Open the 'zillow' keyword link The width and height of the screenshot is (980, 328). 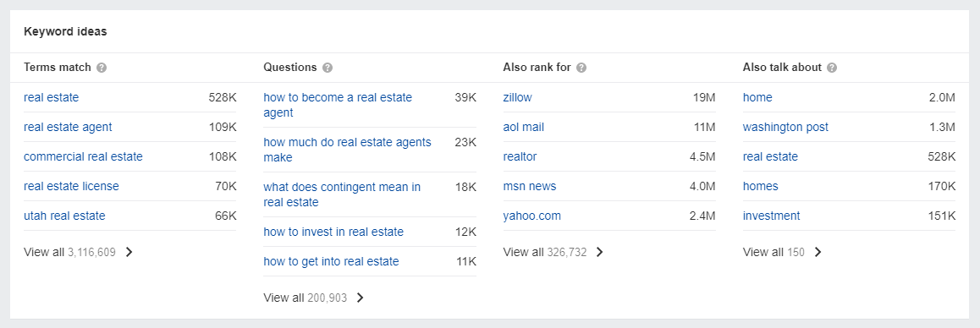[x=517, y=97]
